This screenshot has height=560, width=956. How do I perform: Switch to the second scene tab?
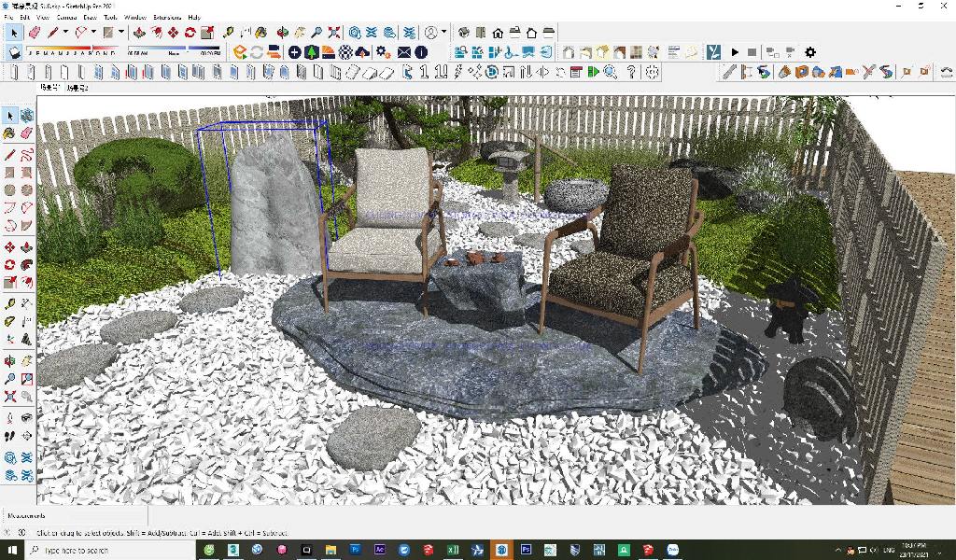[x=77, y=88]
